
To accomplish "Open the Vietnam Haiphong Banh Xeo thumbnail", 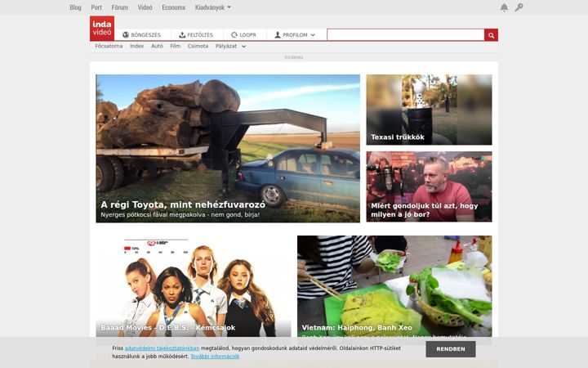I will [394, 286].
